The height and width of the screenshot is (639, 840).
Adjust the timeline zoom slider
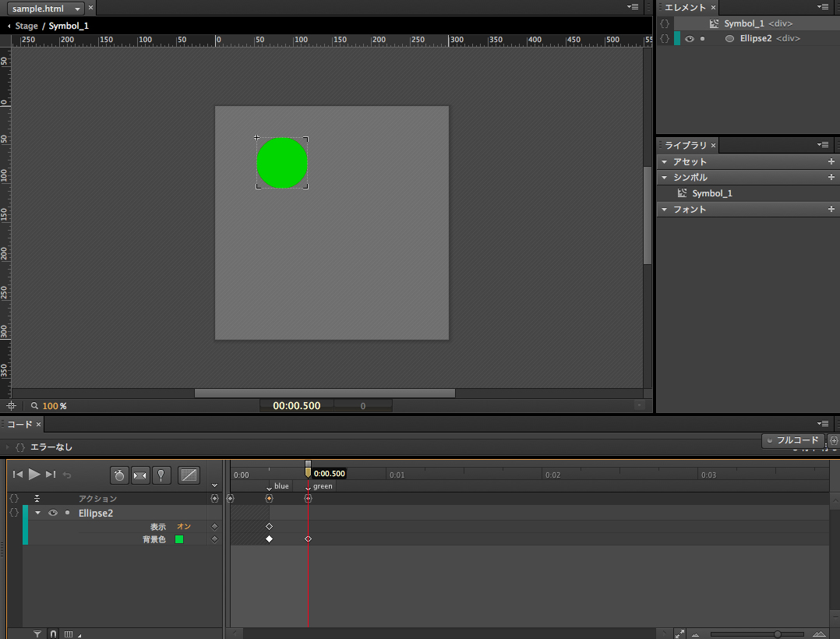778,634
